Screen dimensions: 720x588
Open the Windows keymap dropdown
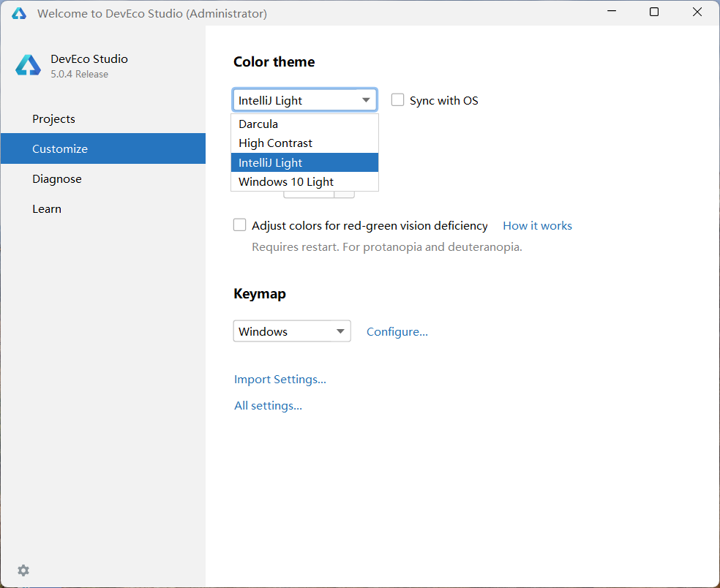click(x=292, y=331)
